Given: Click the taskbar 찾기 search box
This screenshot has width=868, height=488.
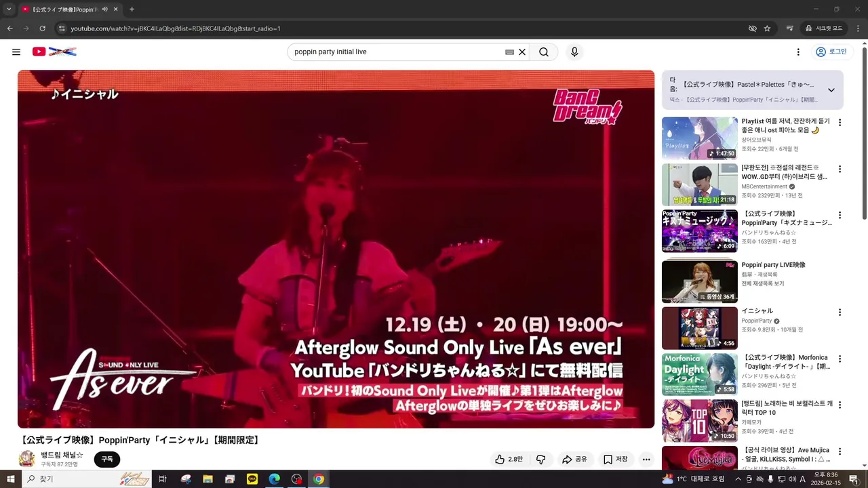Looking at the screenshot, I should coord(87,479).
